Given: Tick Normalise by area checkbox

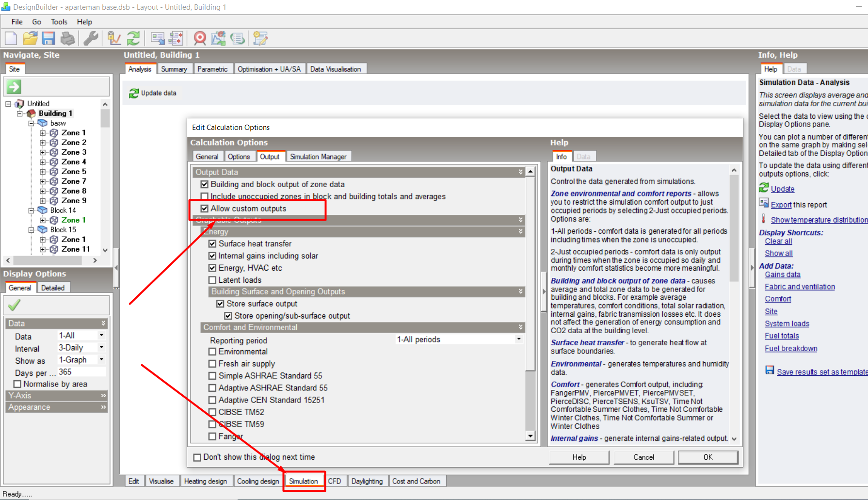Looking at the screenshot, I should coord(17,384).
